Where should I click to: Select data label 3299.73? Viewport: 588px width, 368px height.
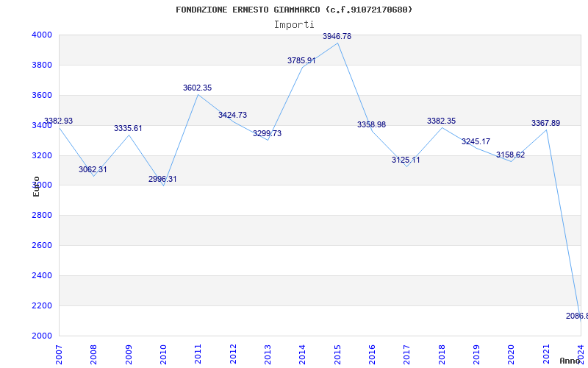(x=267, y=134)
